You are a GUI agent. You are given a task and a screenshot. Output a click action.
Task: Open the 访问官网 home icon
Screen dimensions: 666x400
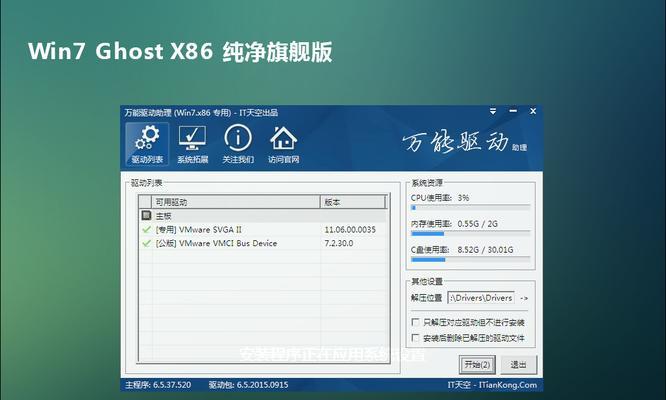coord(283,144)
